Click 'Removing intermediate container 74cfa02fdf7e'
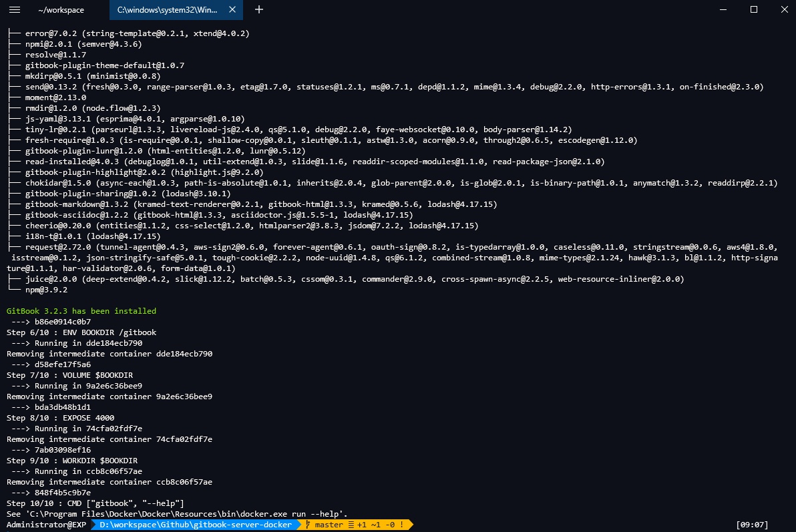This screenshot has width=796, height=532. (109, 439)
